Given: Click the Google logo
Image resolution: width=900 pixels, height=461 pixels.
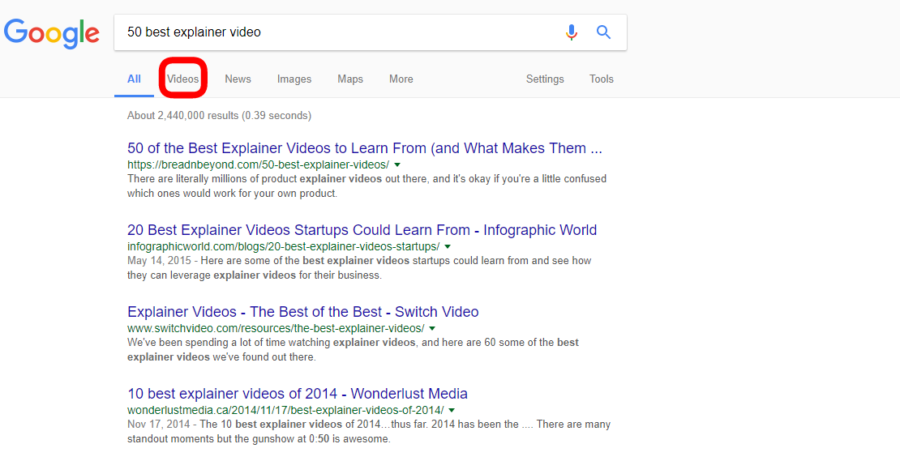Looking at the screenshot, I should click(x=52, y=34).
